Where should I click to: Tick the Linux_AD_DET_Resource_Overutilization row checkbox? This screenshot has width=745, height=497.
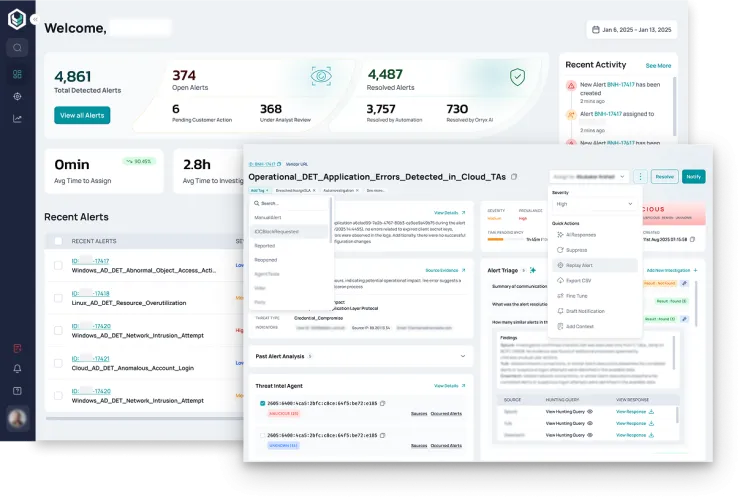click(x=58, y=298)
